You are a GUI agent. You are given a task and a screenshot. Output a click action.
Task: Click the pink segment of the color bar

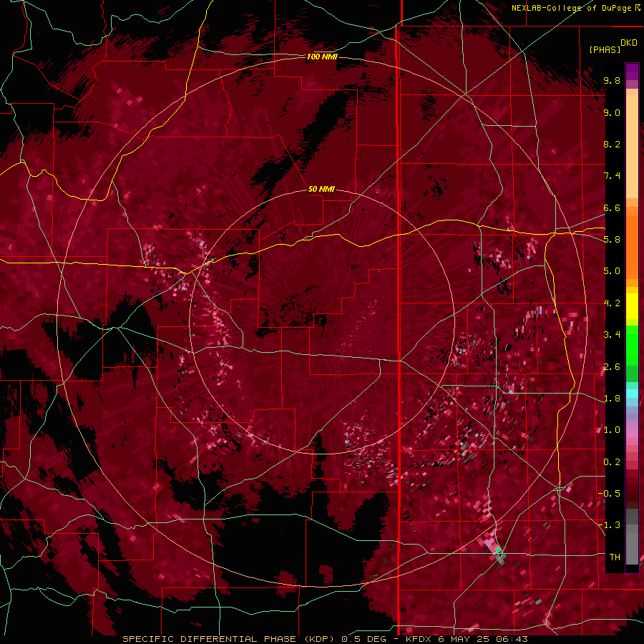click(x=632, y=434)
